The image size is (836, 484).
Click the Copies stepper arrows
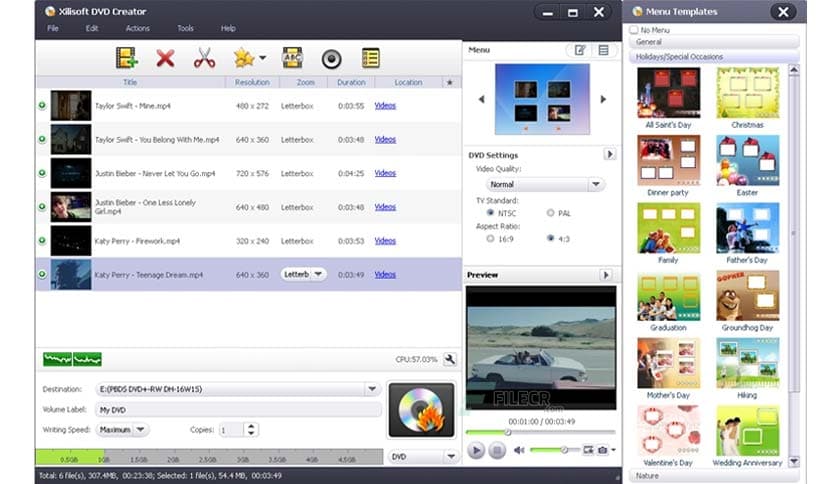[251, 430]
